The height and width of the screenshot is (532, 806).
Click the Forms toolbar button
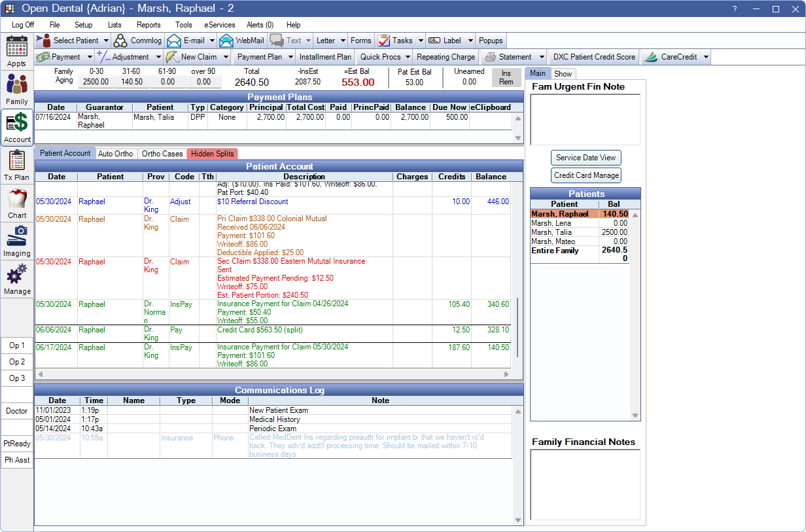[360, 41]
